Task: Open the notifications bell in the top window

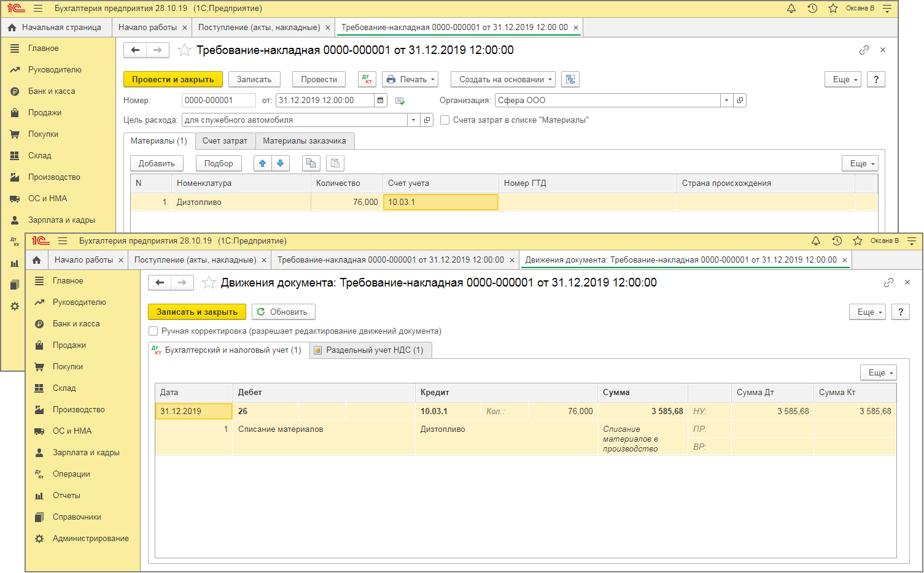Action: tap(791, 9)
